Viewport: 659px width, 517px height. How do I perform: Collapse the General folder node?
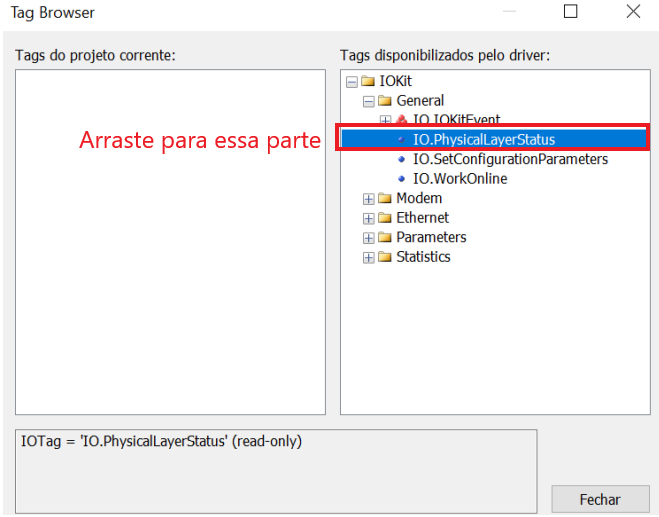(368, 101)
